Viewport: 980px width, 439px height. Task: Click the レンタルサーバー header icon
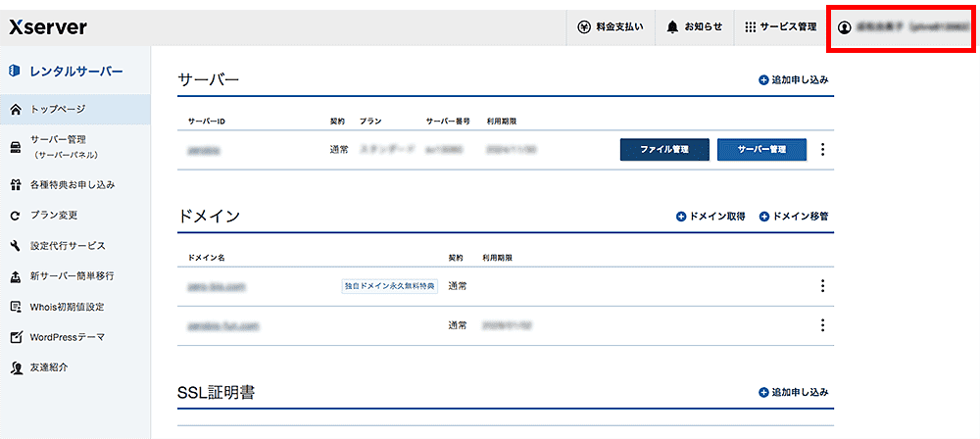(x=15, y=71)
